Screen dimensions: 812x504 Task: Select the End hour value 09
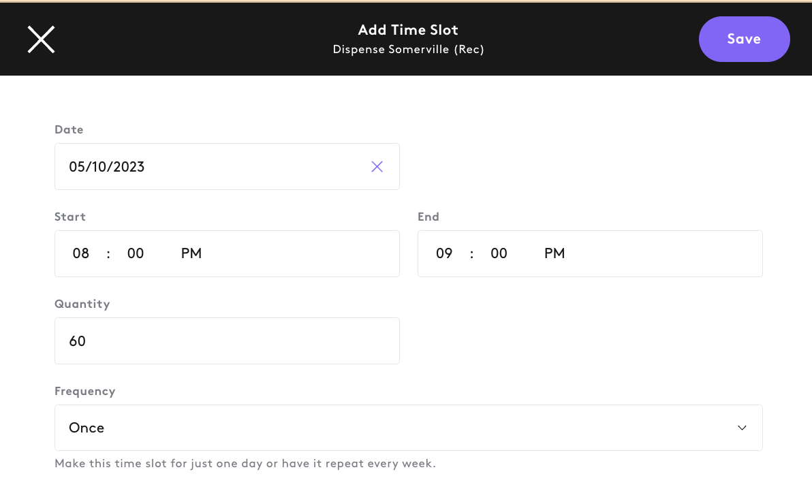pyautogui.click(x=444, y=253)
